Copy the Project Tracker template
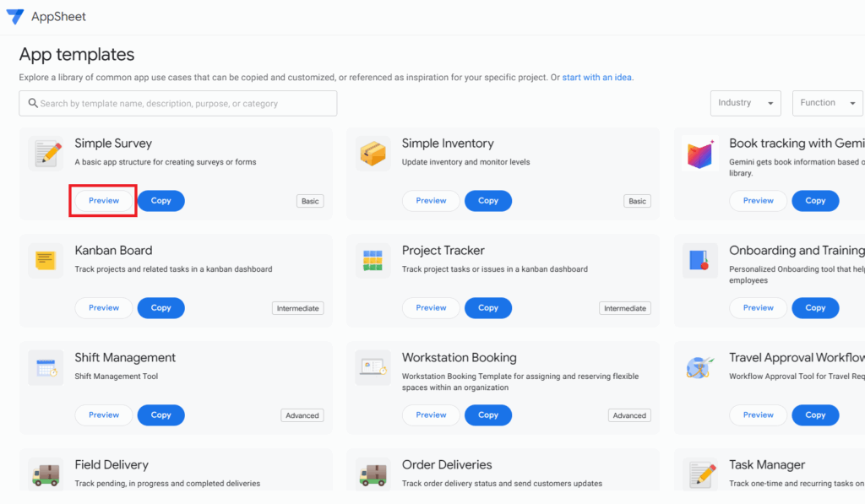 pyautogui.click(x=488, y=307)
